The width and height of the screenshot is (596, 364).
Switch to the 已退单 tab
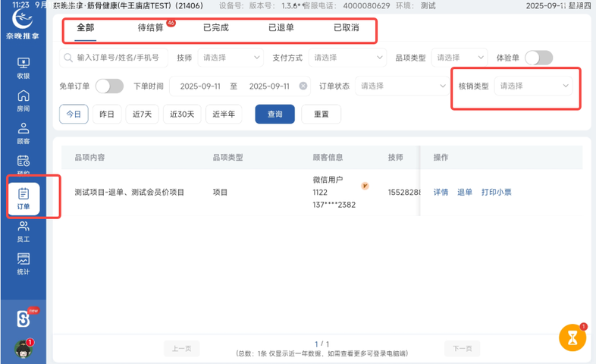[281, 28]
